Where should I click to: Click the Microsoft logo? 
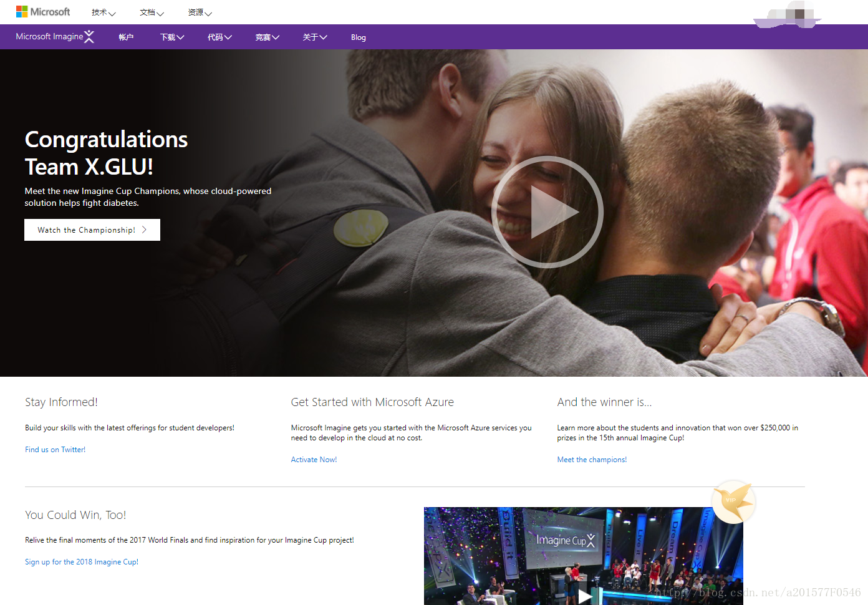(x=43, y=12)
